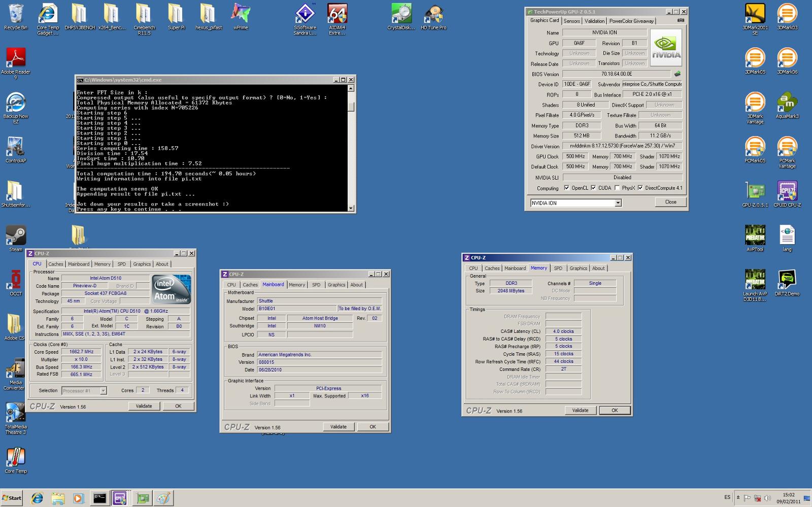Toggle the OpenCL checkbox in GPU-Z

click(x=567, y=188)
